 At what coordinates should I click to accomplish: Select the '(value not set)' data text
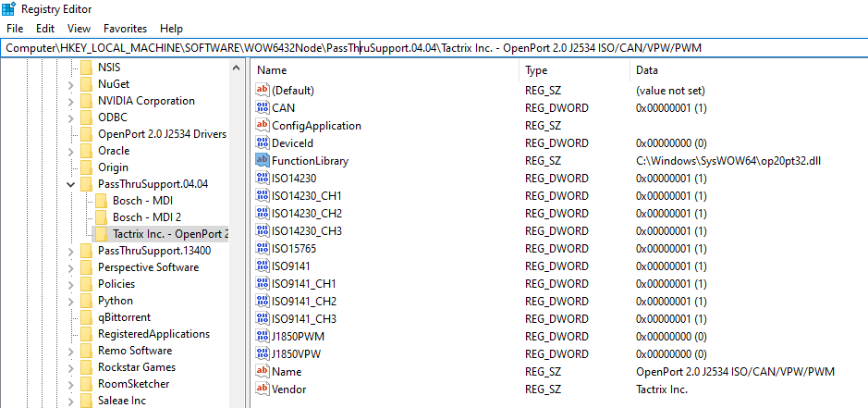(x=670, y=90)
